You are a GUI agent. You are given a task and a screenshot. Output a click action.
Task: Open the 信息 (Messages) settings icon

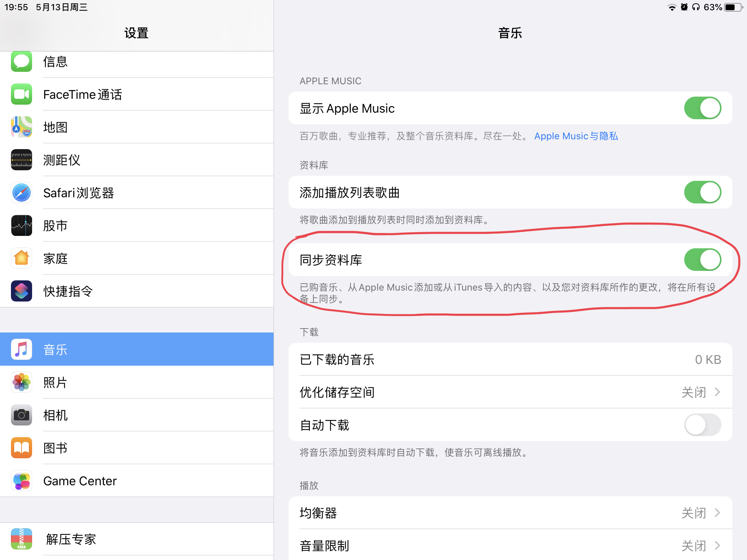pos(21,61)
